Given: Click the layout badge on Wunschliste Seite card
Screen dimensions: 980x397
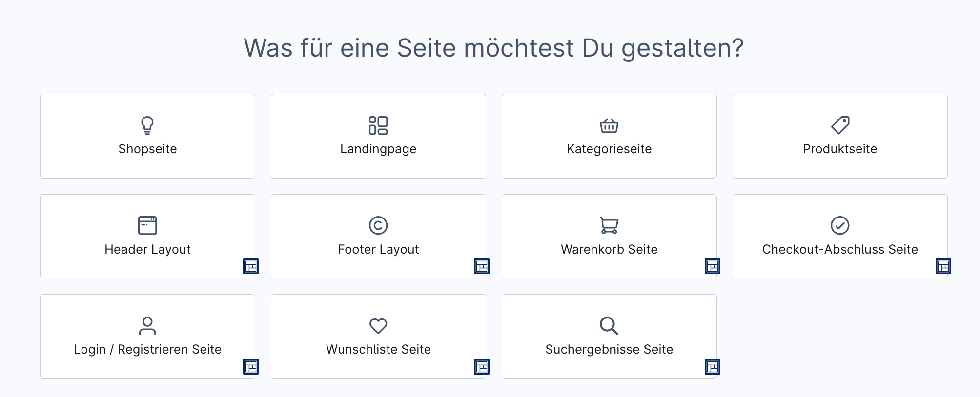Looking at the screenshot, I should pyautogui.click(x=482, y=367).
